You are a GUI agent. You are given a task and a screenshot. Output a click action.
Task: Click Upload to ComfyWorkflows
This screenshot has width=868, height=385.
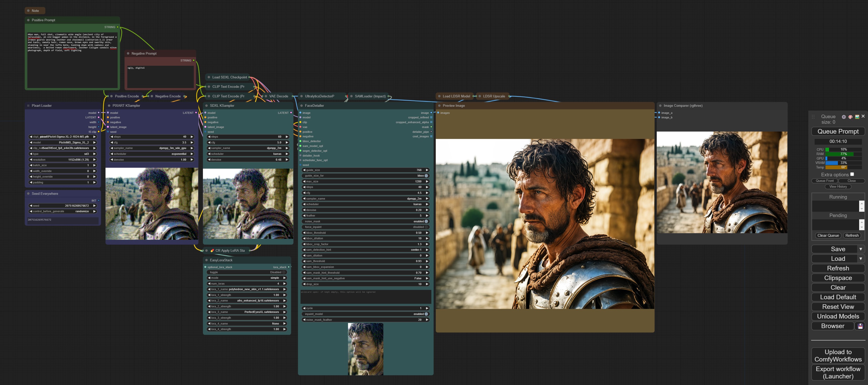(838, 356)
